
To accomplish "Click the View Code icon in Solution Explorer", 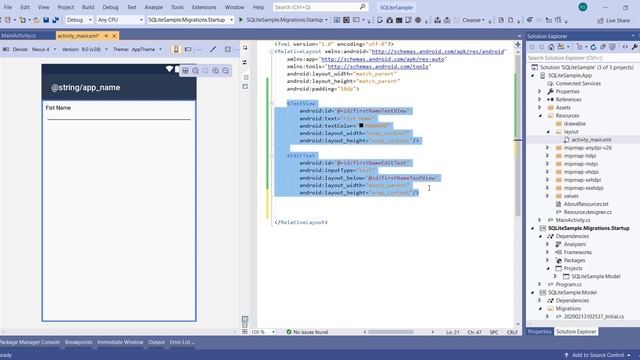I will (x=624, y=47).
